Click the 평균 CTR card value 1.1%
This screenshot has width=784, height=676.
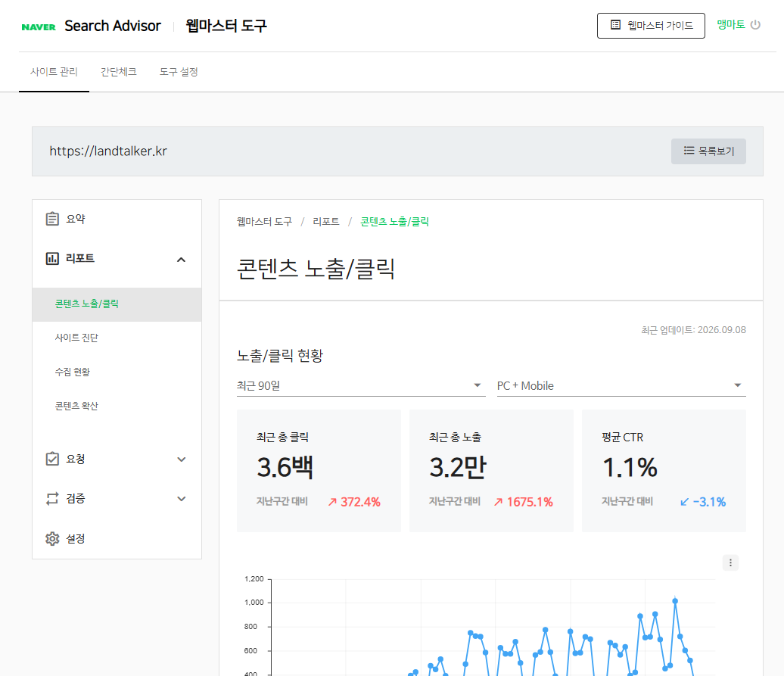(630, 468)
